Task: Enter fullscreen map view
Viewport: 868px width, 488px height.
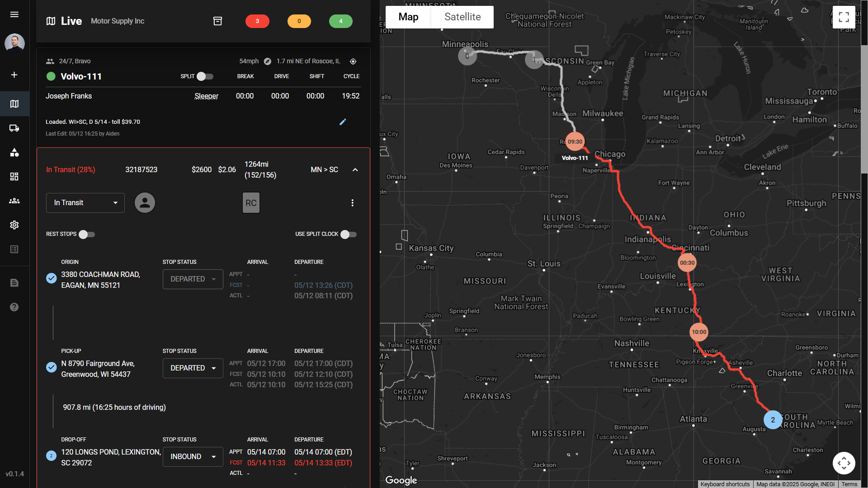Action: [x=844, y=17]
